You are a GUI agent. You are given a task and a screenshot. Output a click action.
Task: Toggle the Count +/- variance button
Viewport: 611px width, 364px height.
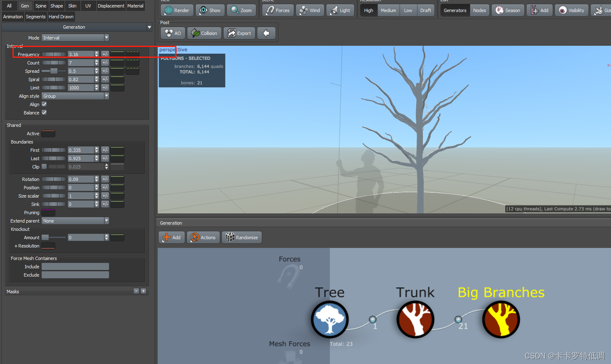coord(105,63)
